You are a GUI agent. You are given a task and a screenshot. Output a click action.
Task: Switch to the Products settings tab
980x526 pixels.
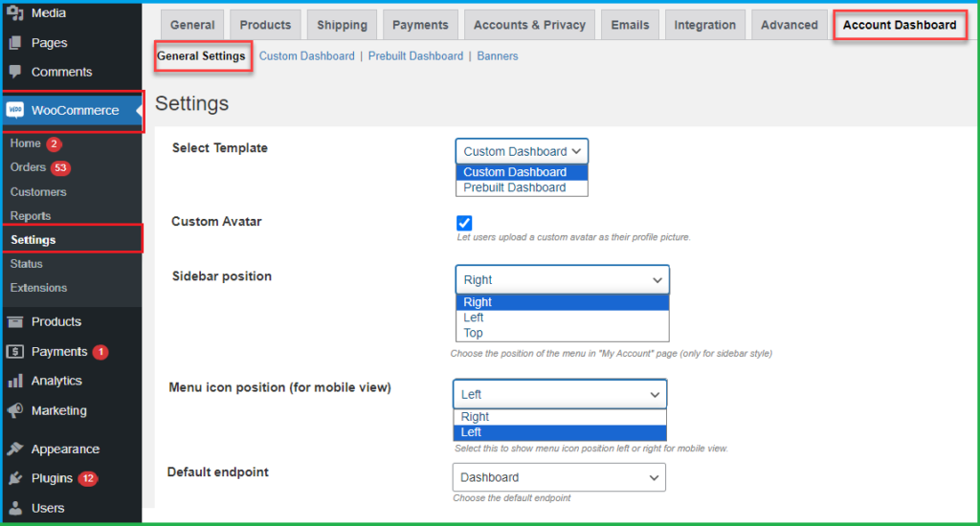click(x=265, y=25)
